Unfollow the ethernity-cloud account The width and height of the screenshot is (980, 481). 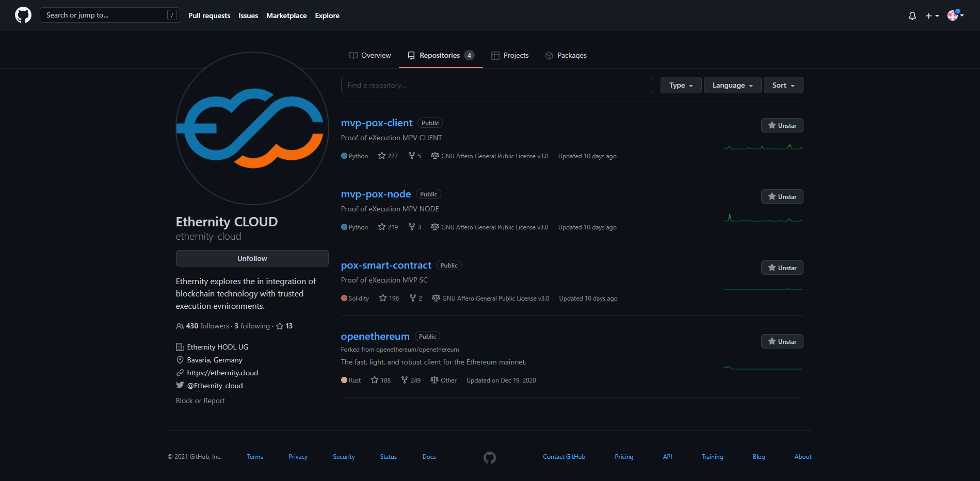coord(252,258)
